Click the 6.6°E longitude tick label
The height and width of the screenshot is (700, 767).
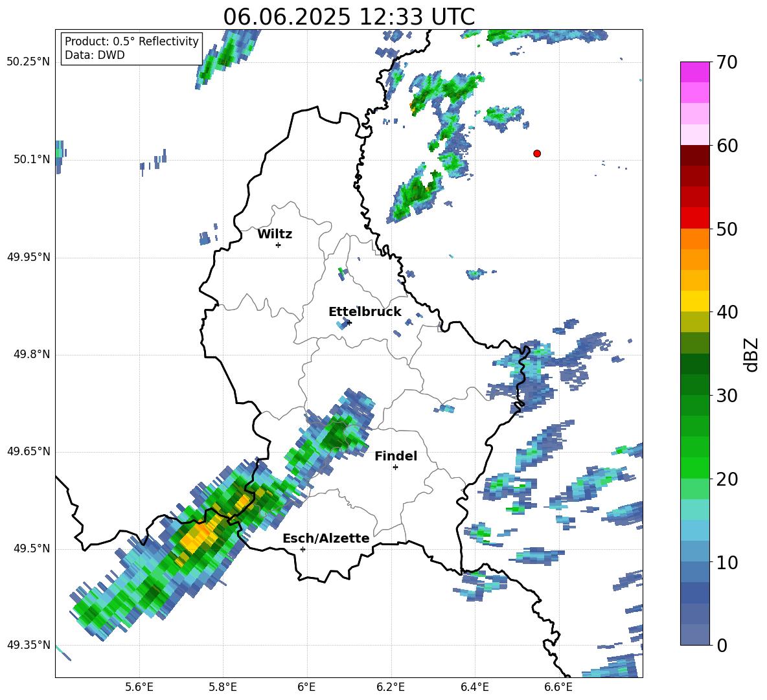[558, 687]
